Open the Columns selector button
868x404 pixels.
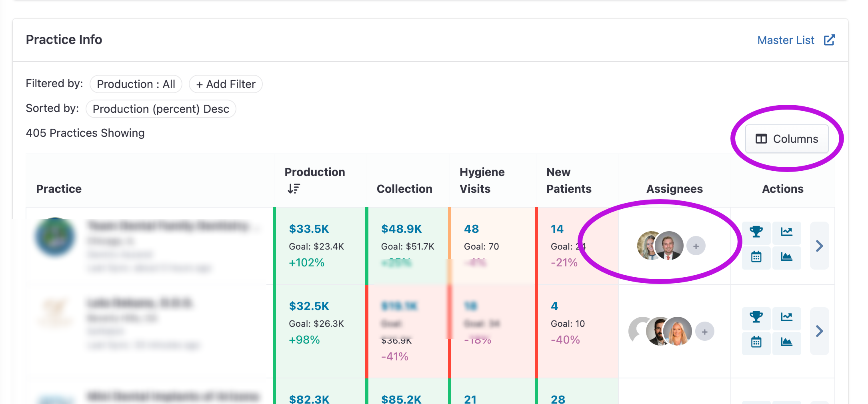[x=787, y=139]
